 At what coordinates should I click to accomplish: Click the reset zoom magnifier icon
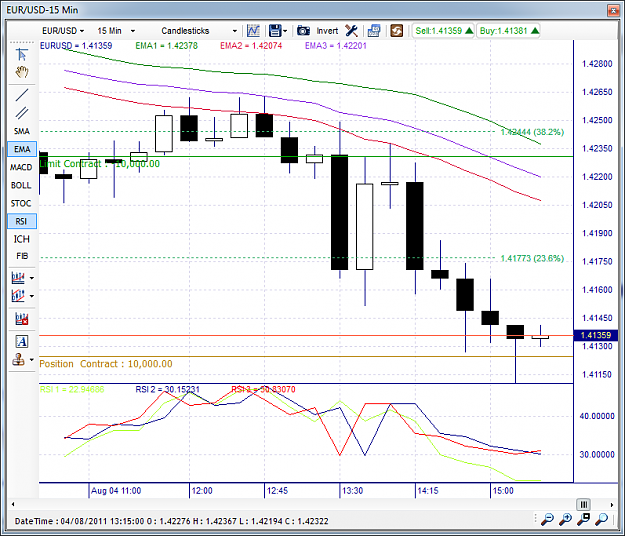tap(601, 518)
